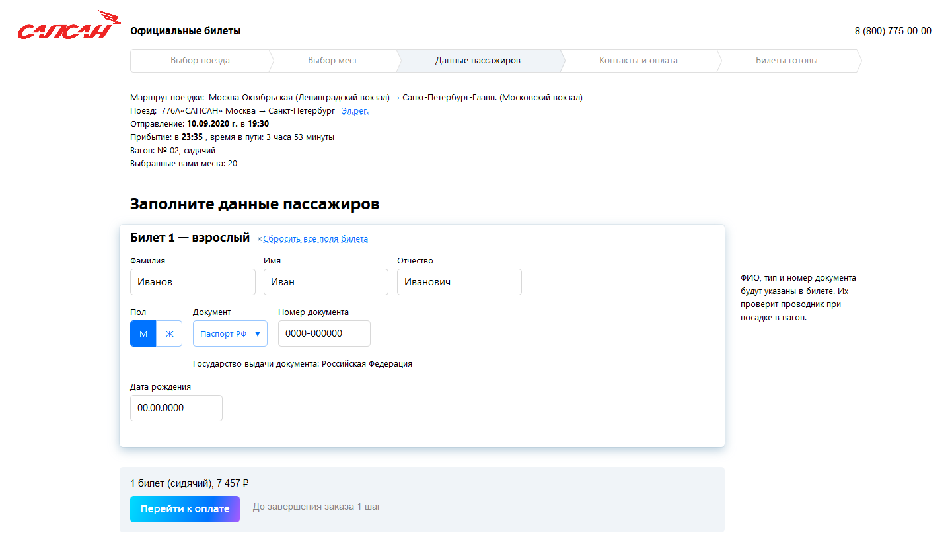The height and width of the screenshot is (560, 950).
Task: Click departure date 10.09.2020 text
Action: (212, 124)
